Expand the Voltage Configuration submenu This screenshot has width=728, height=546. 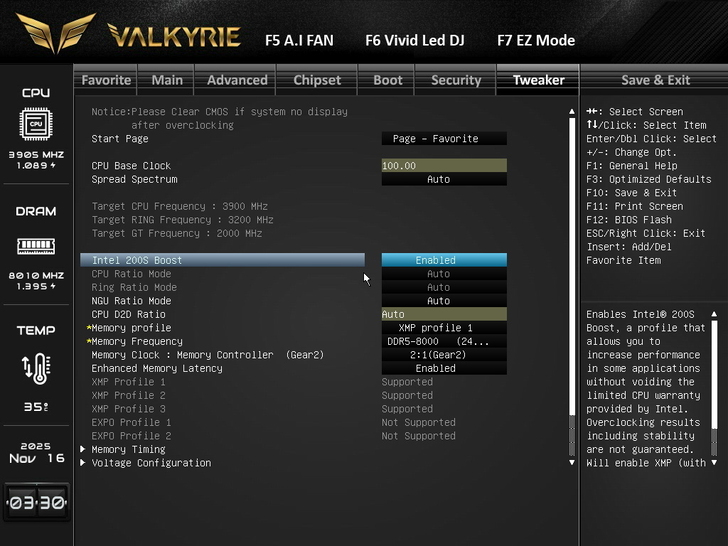pos(146,463)
